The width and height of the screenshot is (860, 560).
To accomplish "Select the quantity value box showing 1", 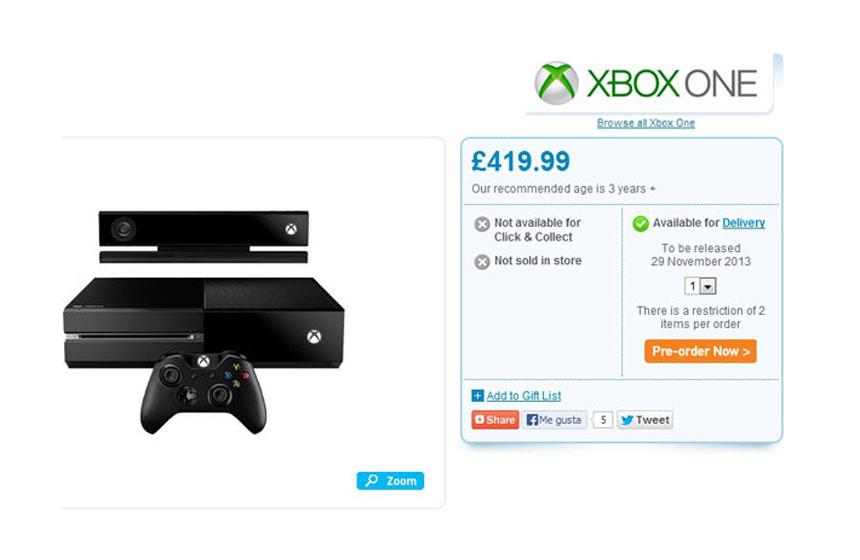I will tap(693, 286).
